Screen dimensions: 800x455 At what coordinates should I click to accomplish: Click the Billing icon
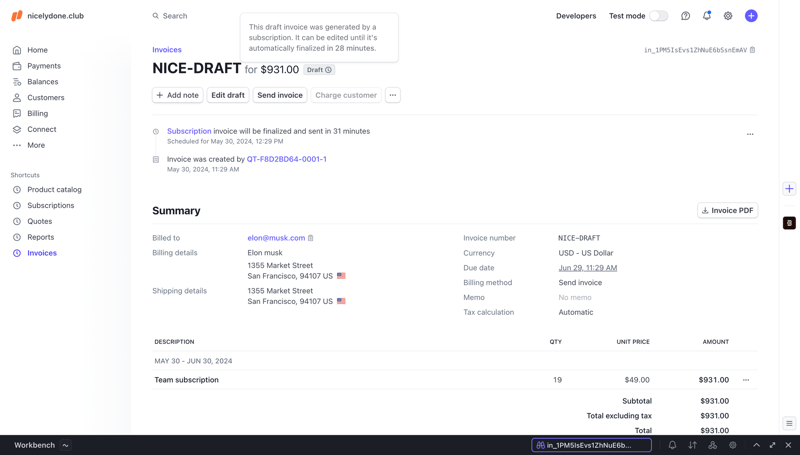click(17, 113)
